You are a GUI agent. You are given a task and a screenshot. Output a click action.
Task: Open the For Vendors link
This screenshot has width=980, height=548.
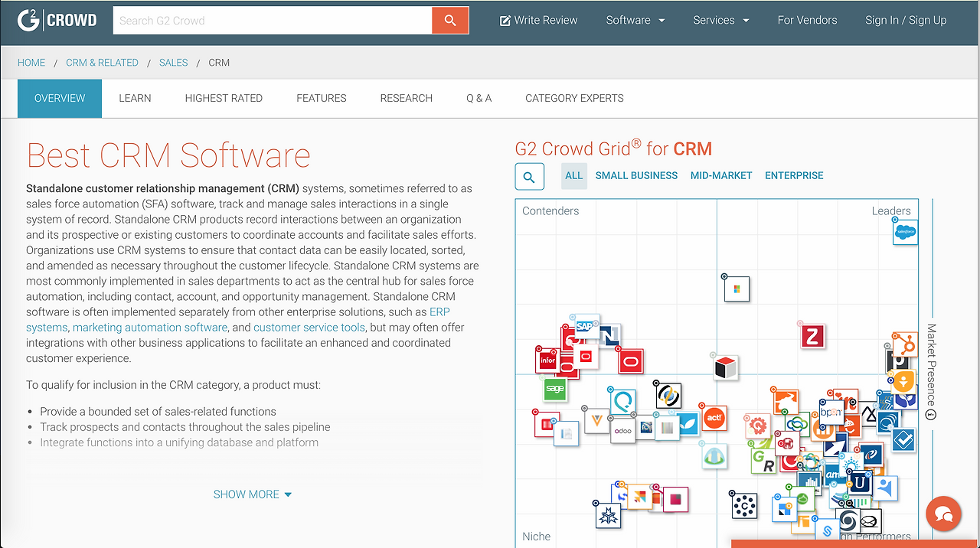coord(807,21)
